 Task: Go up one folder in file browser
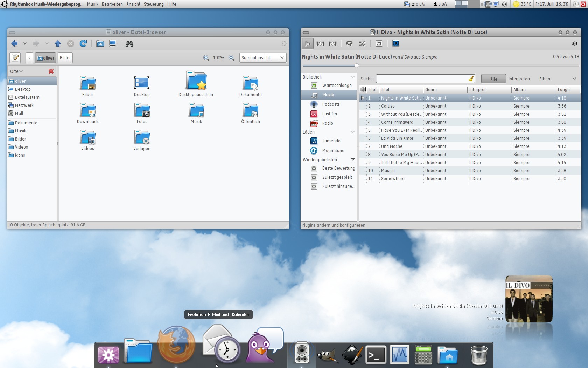[x=58, y=43]
